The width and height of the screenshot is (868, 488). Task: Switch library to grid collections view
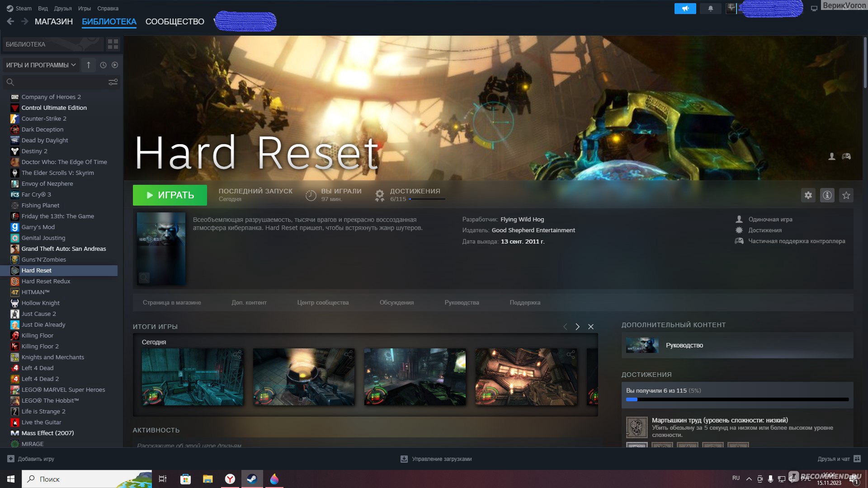click(x=113, y=44)
